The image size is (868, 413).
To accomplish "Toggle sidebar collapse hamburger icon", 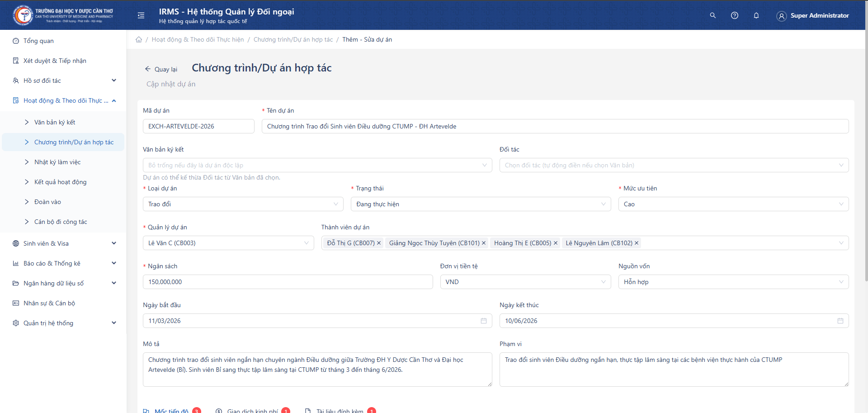I will (141, 15).
